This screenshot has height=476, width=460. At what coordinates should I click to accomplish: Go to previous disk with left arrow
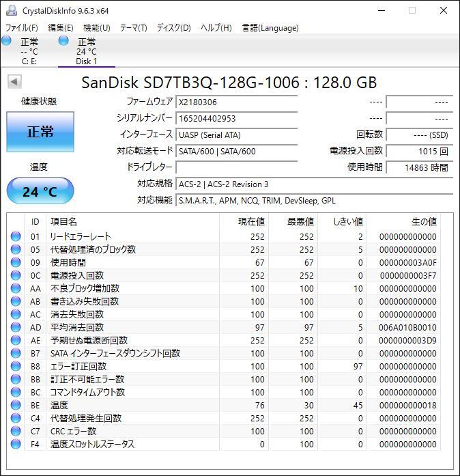[14, 81]
